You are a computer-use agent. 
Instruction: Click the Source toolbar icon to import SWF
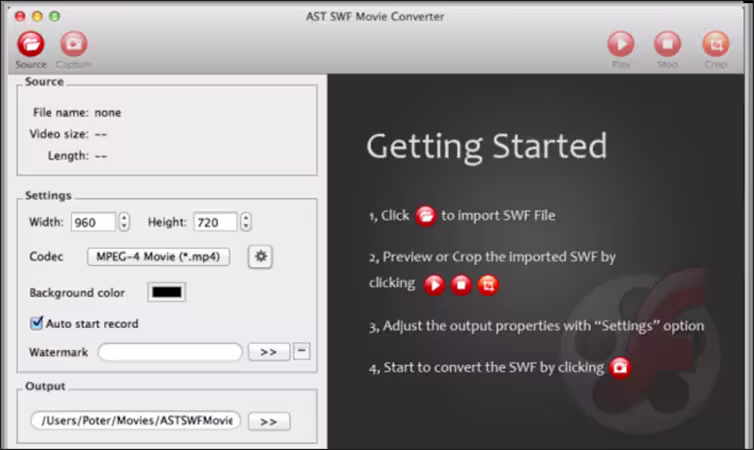(x=31, y=44)
